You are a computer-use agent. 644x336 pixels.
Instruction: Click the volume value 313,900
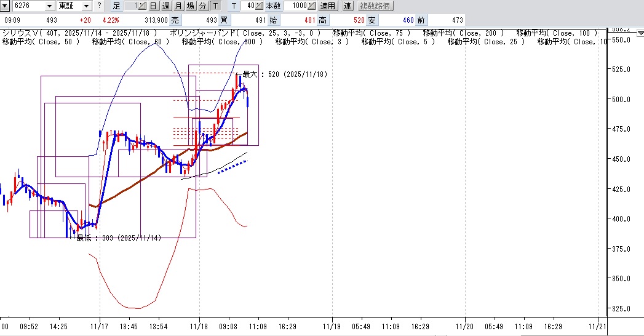pyautogui.click(x=156, y=20)
